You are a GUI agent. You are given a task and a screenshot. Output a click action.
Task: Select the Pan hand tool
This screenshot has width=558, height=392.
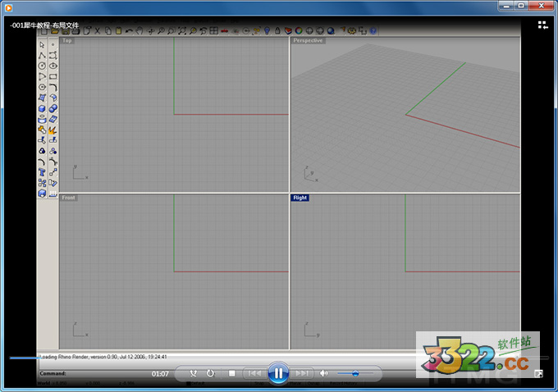pyautogui.click(x=139, y=31)
